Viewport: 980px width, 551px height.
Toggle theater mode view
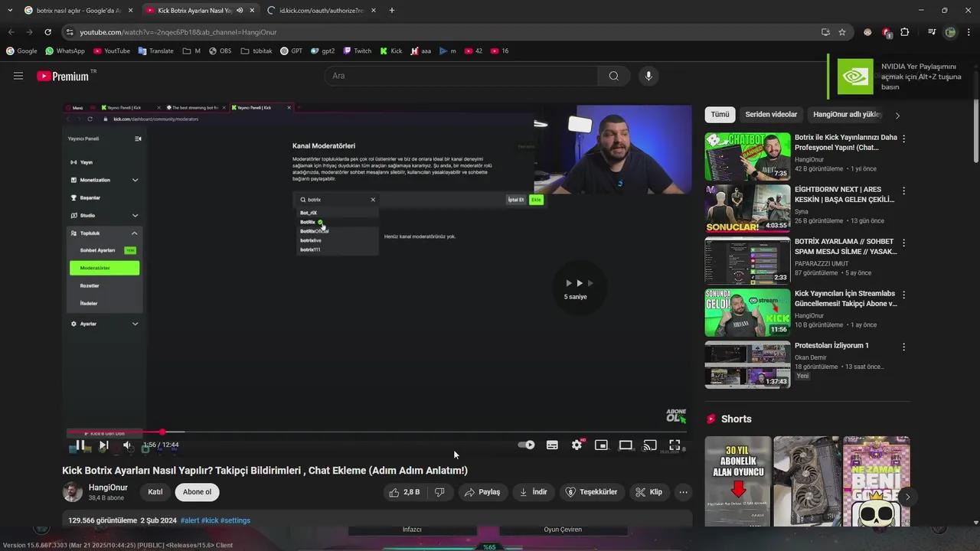[x=626, y=445]
